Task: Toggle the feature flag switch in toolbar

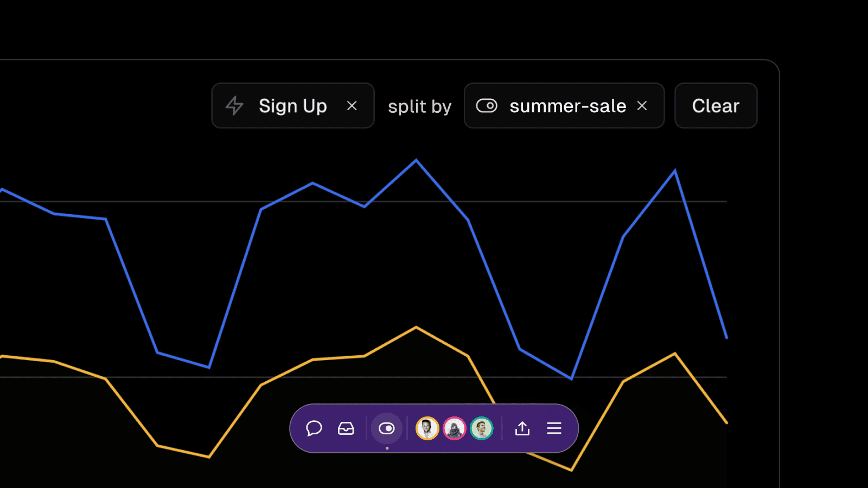Action: 387,428
